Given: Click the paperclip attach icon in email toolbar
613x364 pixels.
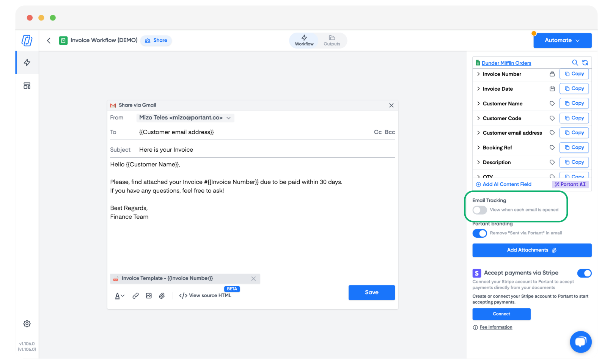Looking at the screenshot, I should pyautogui.click(x=162, y=296).
